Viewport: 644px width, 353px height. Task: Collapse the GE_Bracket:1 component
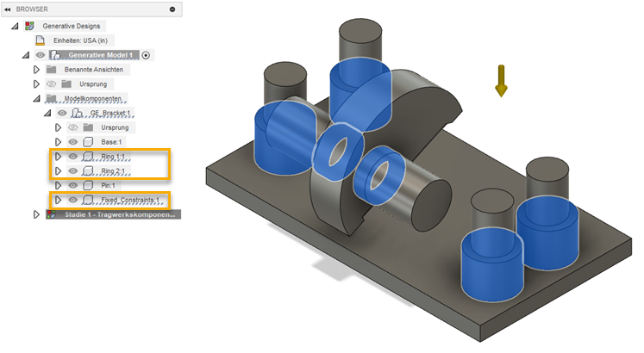pos(47,113)
